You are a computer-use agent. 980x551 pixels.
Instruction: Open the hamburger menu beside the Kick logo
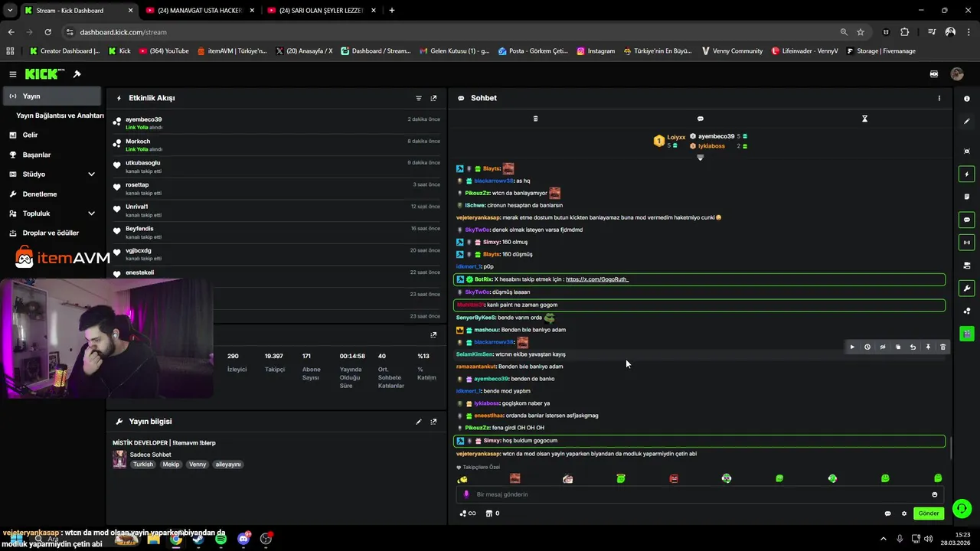coord(13,74)
